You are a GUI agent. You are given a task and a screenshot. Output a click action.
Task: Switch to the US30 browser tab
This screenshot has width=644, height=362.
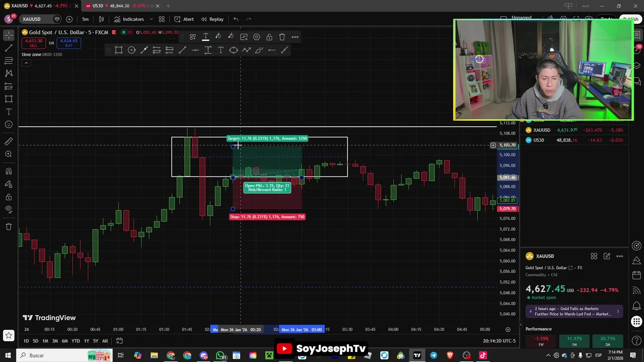click(121, 6)
